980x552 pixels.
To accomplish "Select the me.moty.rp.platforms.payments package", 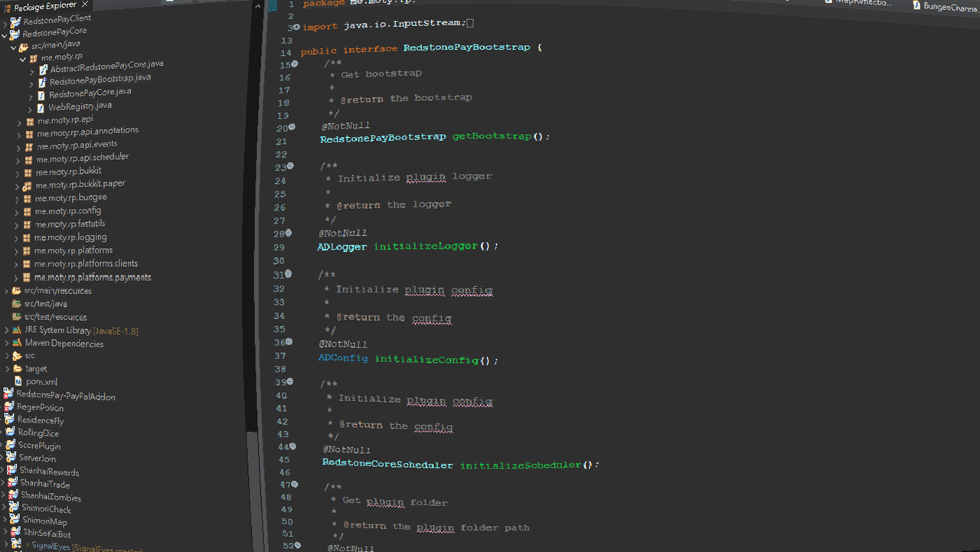I will (92, 277).
